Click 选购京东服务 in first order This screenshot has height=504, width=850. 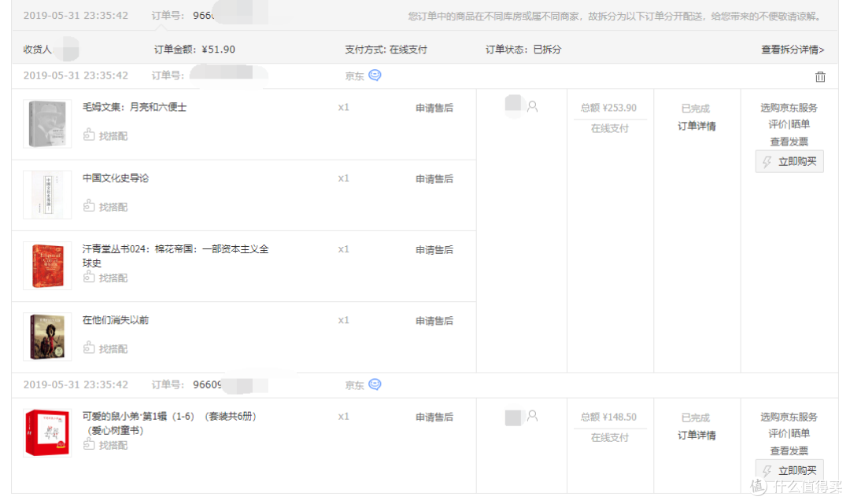(x=789, y=107)
